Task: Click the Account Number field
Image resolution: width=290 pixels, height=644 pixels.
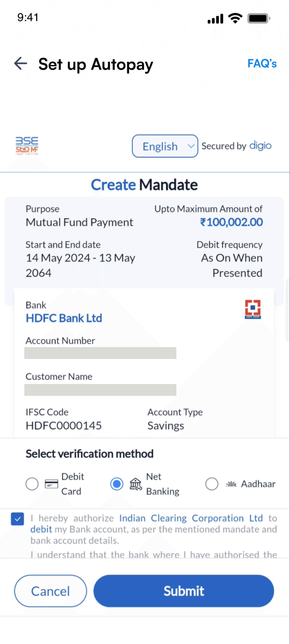Action: coord(100,353)
